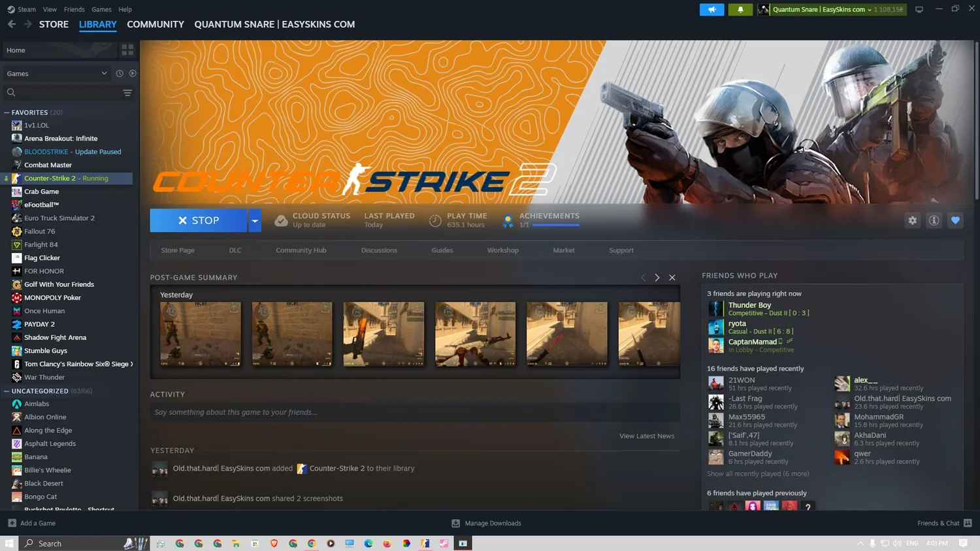980x551 pixels.
Task: Click the achievements progress bar
Action: click(x=555, y=225)
